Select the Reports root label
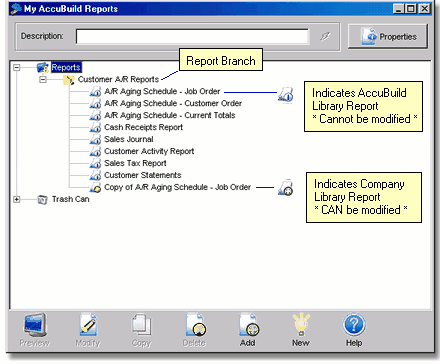The height and width of the screenshot is (364, 440). point(66,67)
